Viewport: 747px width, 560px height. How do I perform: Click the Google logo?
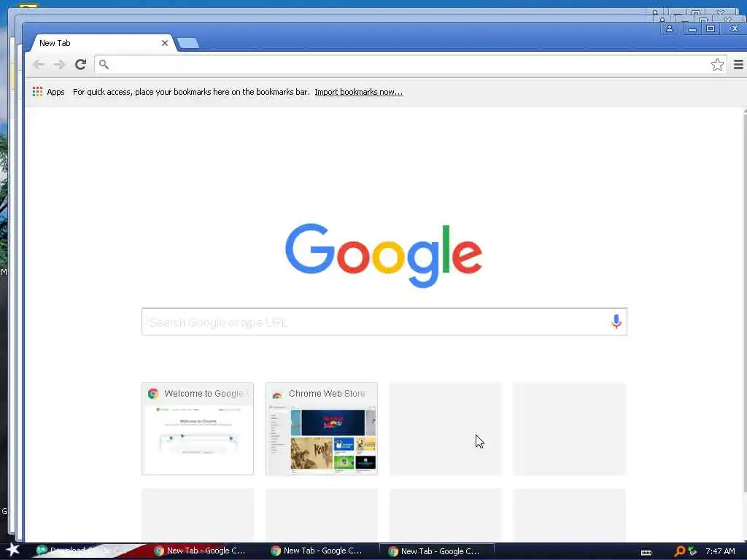tap(384, 255)
